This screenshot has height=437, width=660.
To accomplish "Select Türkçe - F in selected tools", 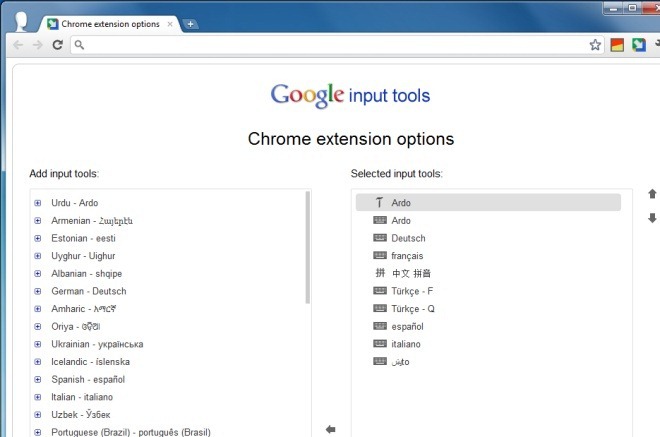I will [412, 291].
